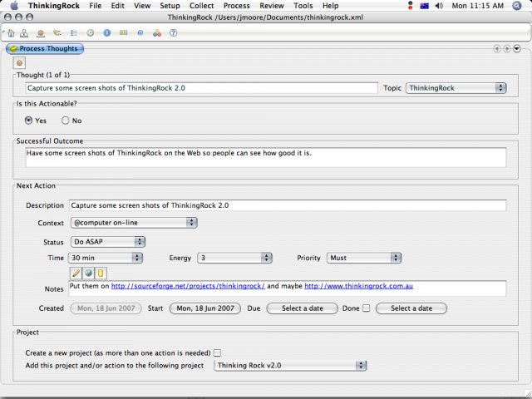
Task: Open the View menu
Action: click(142, 6)
